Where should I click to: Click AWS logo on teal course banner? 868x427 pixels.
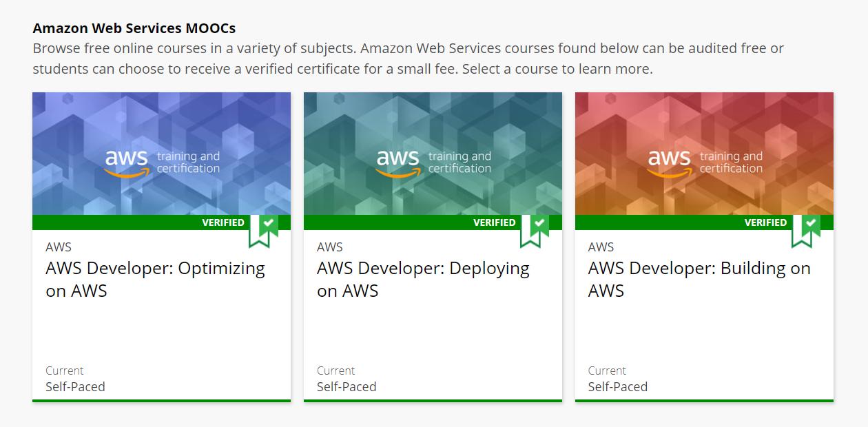coord(398,162)
